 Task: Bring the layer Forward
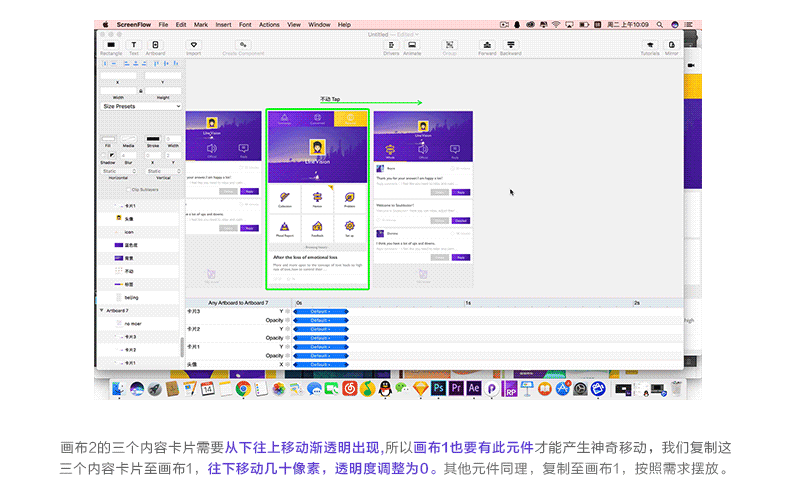coord(486,45)
